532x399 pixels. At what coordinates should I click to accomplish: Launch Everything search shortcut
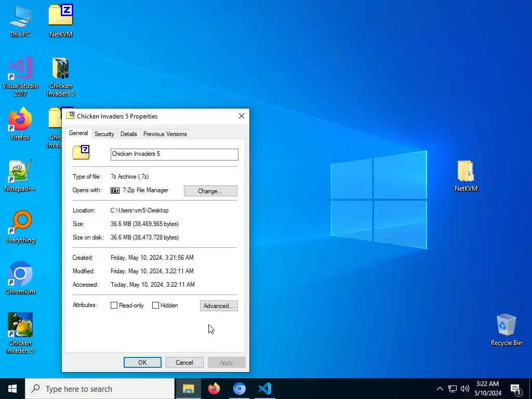pyautogui.click(x=20, y=227)
